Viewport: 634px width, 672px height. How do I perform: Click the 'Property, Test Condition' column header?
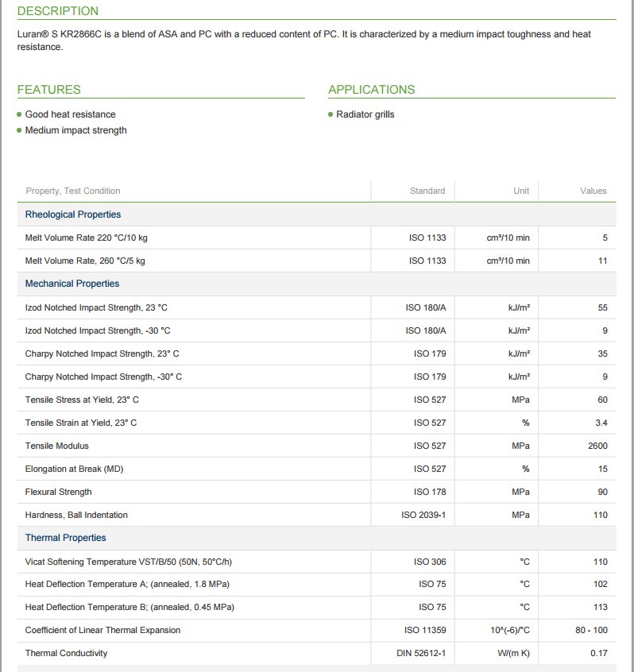(73, 191)
